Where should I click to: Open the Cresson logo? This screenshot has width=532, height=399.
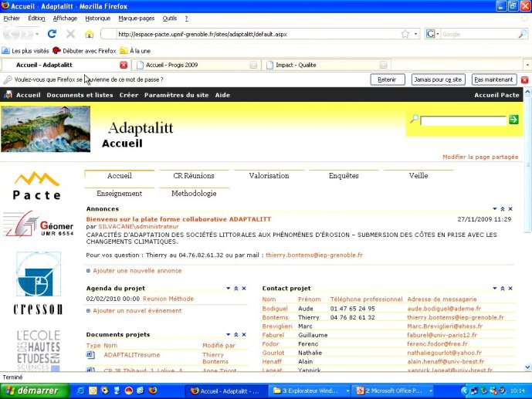38,283
